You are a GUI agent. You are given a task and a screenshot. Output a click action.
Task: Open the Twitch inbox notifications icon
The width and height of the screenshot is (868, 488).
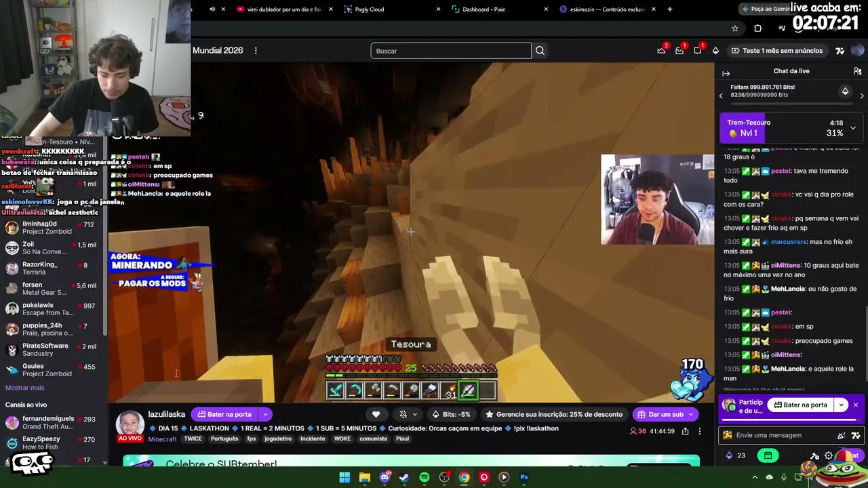pos(679,51)
